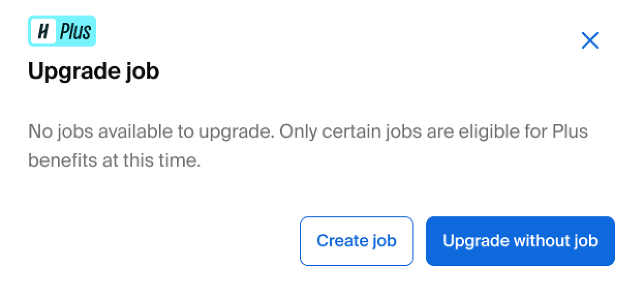Proceed with upgrade without a job
This screenshot has width=644, height=295.
point(520,241)
